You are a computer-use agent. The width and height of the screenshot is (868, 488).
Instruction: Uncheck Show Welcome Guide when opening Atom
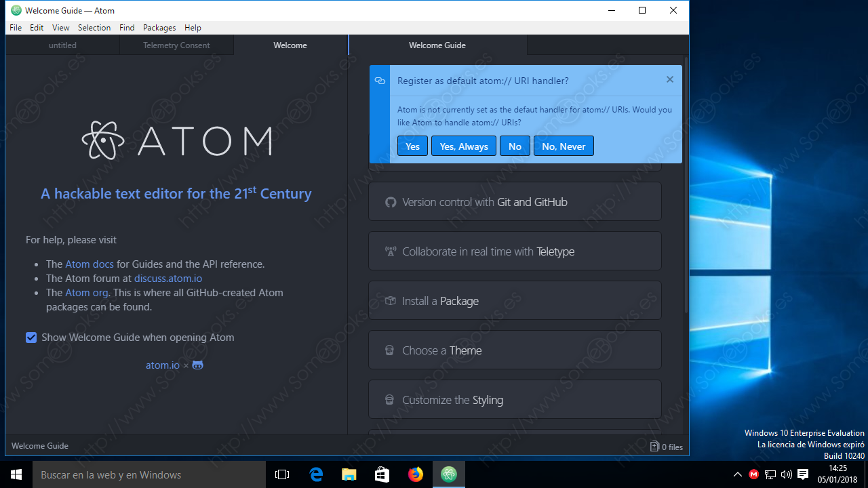(31, 338)
